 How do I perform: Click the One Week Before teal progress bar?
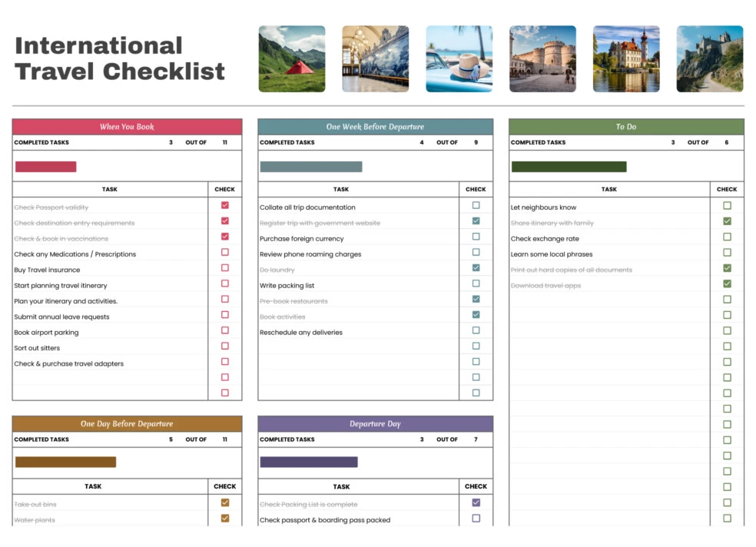click(311, 167)
